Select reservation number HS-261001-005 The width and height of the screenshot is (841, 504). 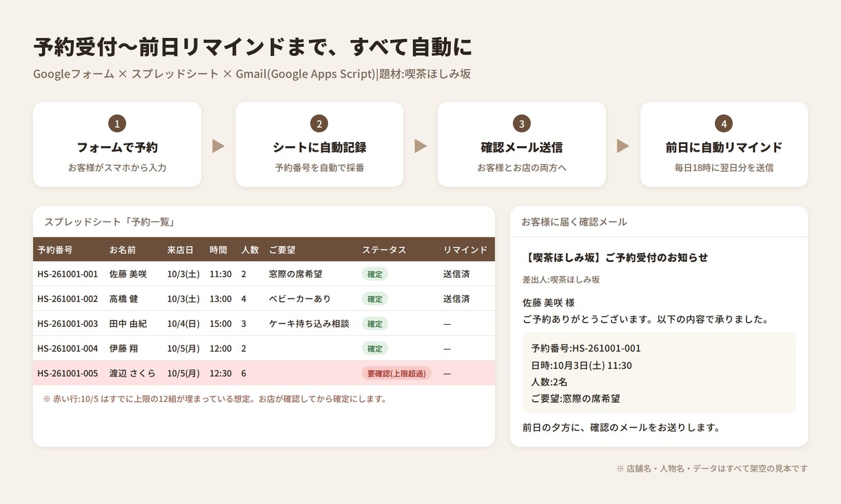click(68, 373)
